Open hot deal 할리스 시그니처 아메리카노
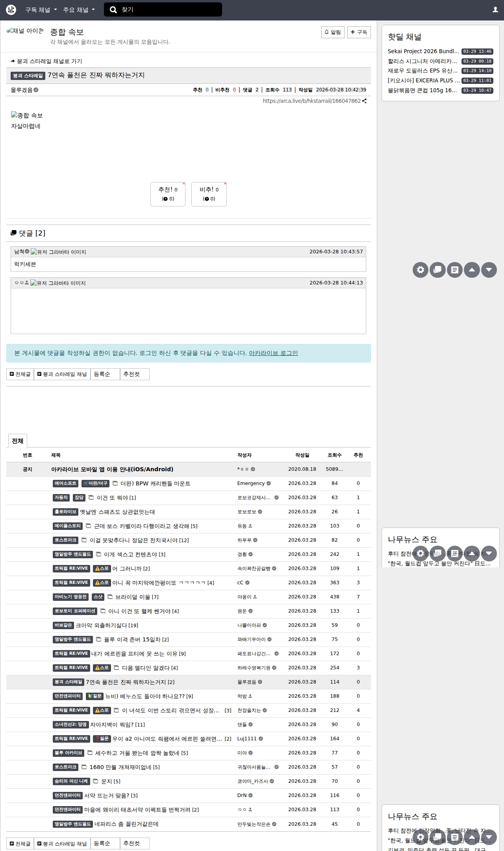Viewport: 504px width, 851px height. point(422,61)
